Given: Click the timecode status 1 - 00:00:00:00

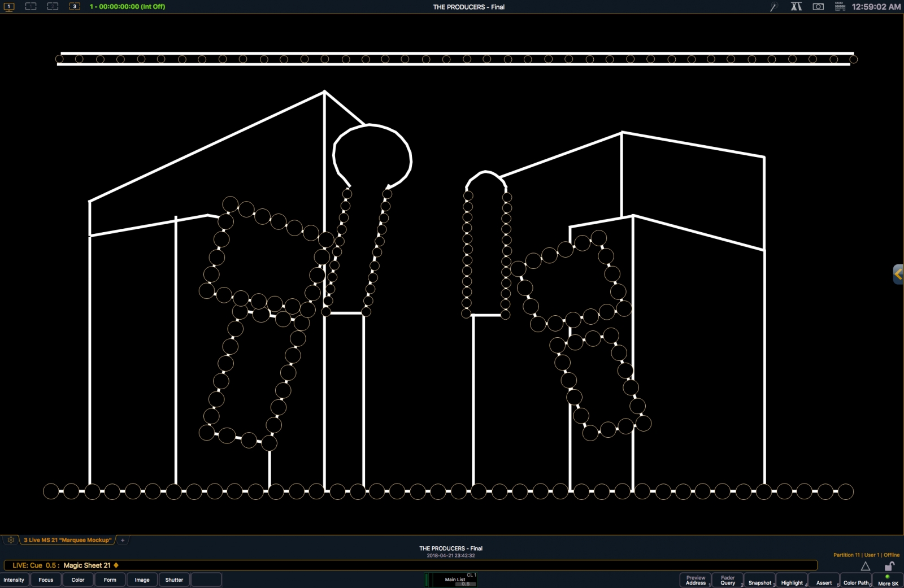Looking at the screenshot, I should [x=127, y=7].
